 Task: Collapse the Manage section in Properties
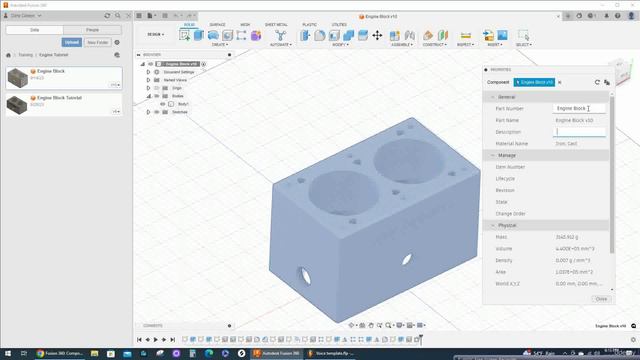click(x=493, y=156)
